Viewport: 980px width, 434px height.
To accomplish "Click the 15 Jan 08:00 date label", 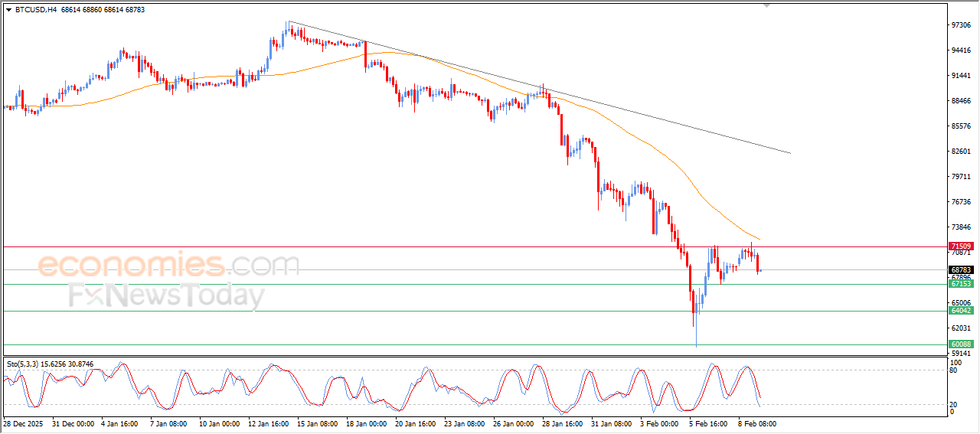I will [x=318, y=423].
